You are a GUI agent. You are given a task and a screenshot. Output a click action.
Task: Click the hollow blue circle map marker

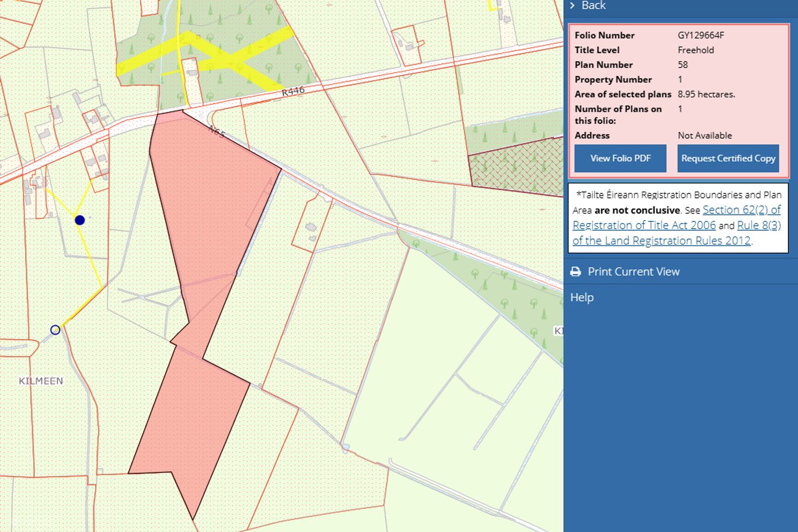click(55, 330)
